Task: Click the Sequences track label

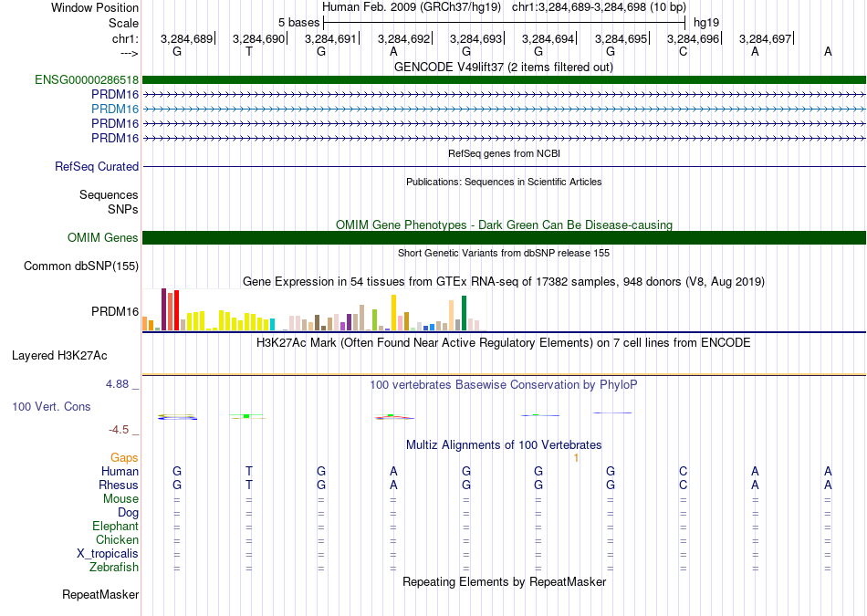Action: pyautogui.click(x=109, y=194)
